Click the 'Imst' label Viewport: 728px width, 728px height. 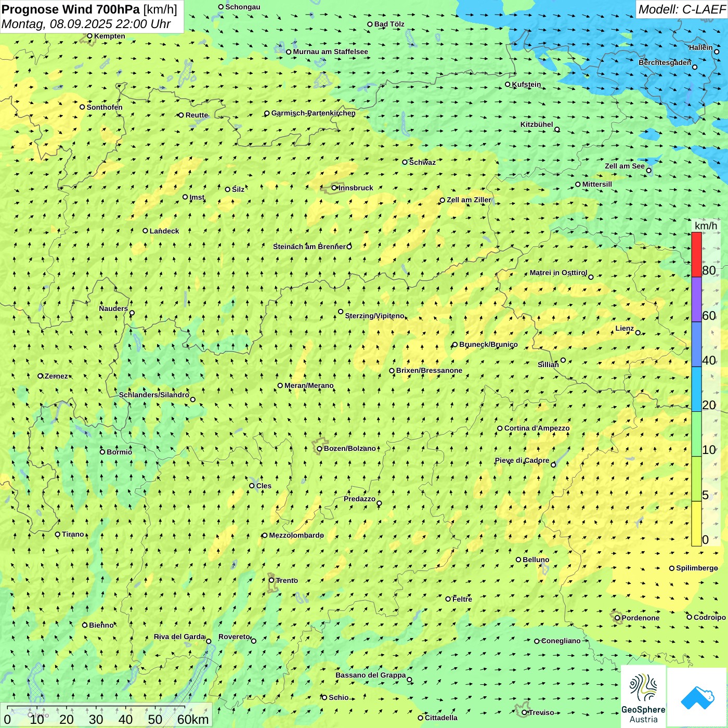[197, 197]
